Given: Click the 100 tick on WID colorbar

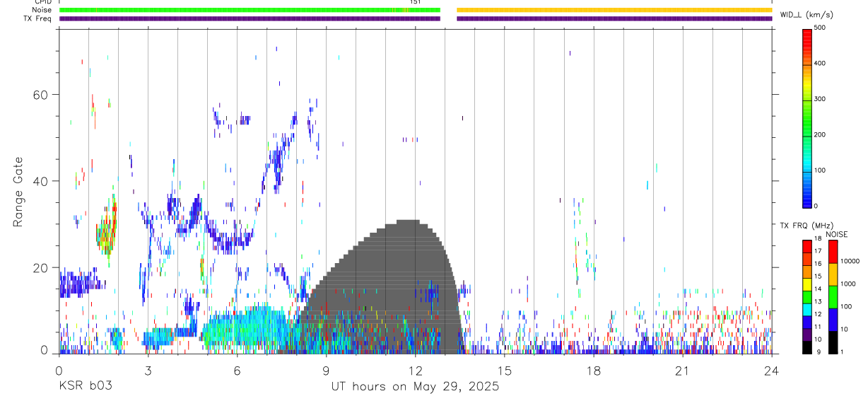Looking at the screenshot, I should (821, 170).
